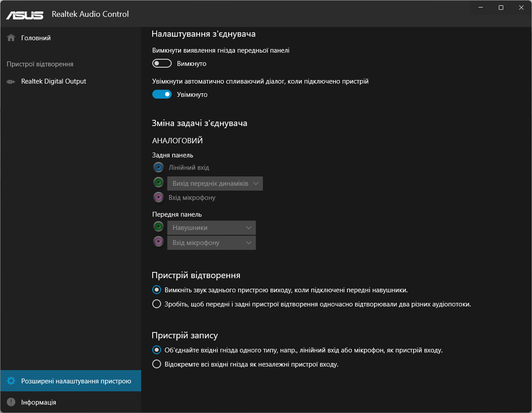Open the front panel 'Вхід мікрофону' dropdown
Viewport: 532px width, 413px height.
(x=212, y=243)
